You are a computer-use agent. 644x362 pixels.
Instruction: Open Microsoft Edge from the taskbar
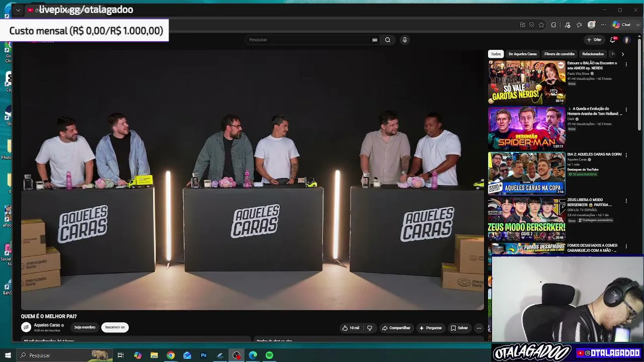coord(253,355)
